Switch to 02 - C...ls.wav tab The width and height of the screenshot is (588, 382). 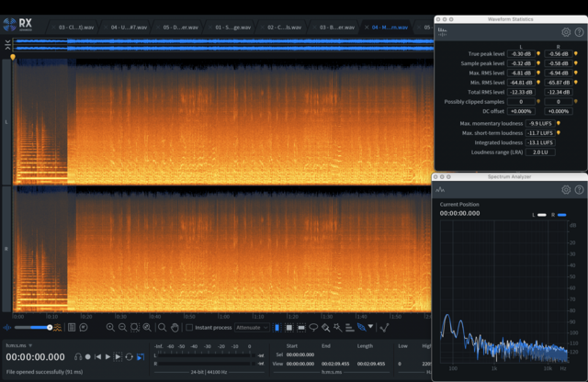tap(285, 28)
